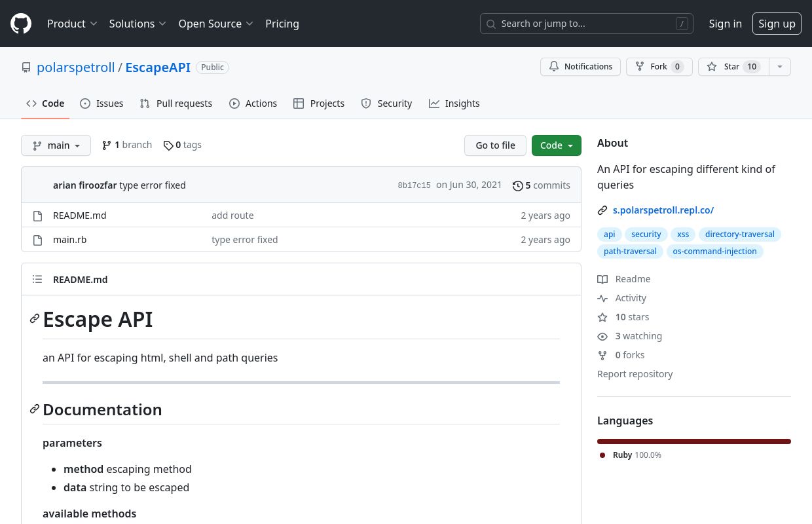
Task: Click the commit history clock icon
Action: pos(517,185)
